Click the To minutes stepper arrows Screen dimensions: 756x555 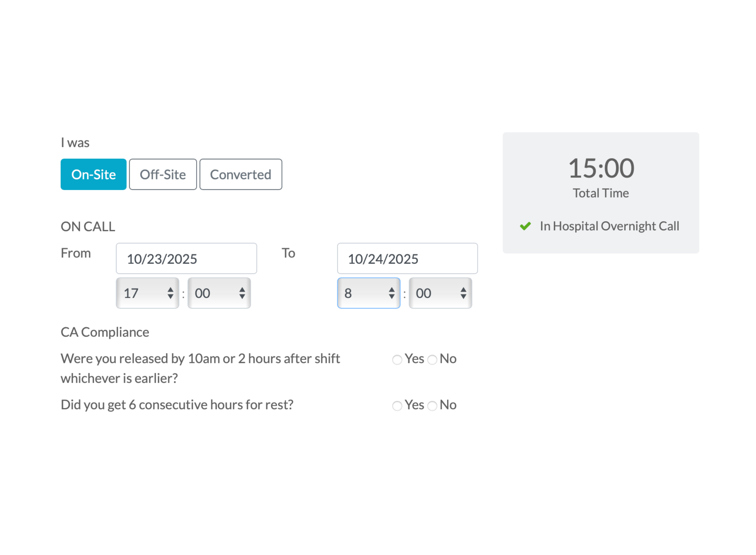point(463,293)
